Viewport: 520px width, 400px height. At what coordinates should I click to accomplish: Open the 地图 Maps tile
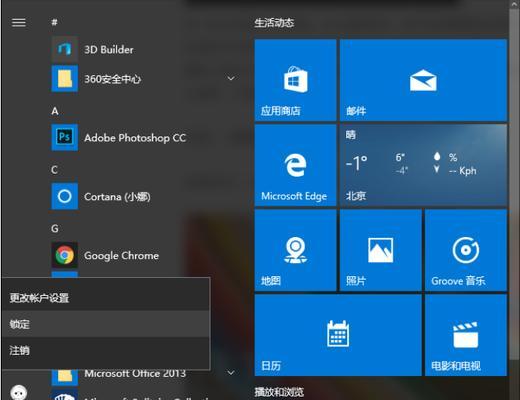point(295,250)
